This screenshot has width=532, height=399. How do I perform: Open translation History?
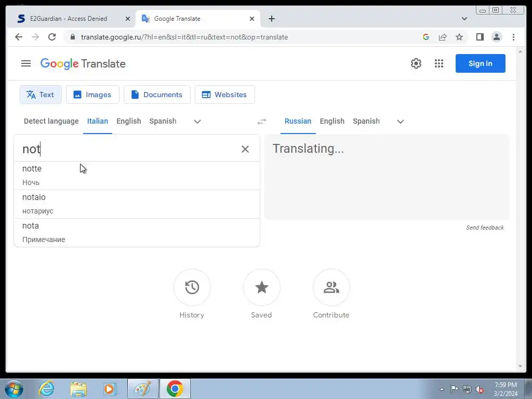pyautogui.click(x=192, y=287)
